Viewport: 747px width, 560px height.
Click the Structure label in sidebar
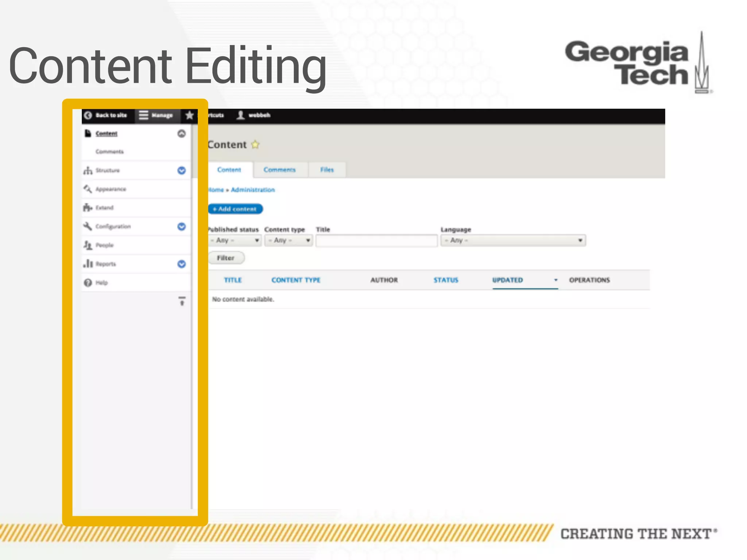(108, 171)
